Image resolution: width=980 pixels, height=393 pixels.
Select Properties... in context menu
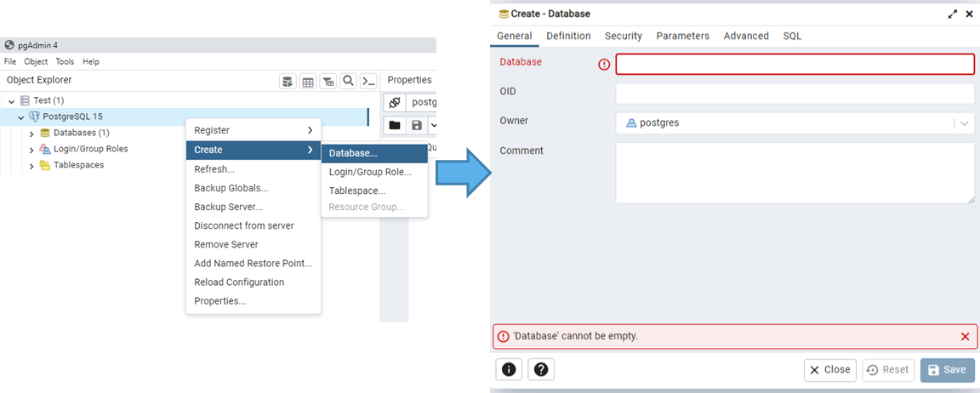254,300
